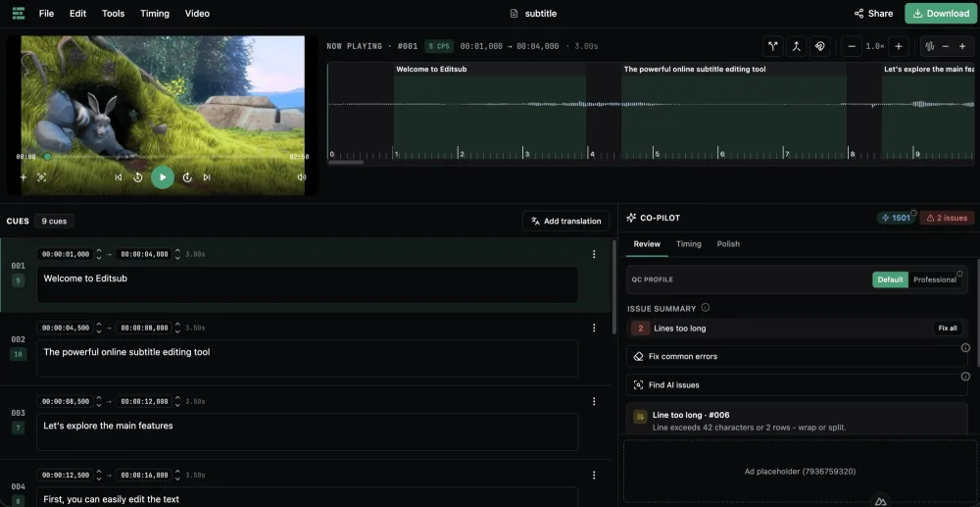Open the Edit menu
This screenshot has width=980, height=507.
[78, 13]
